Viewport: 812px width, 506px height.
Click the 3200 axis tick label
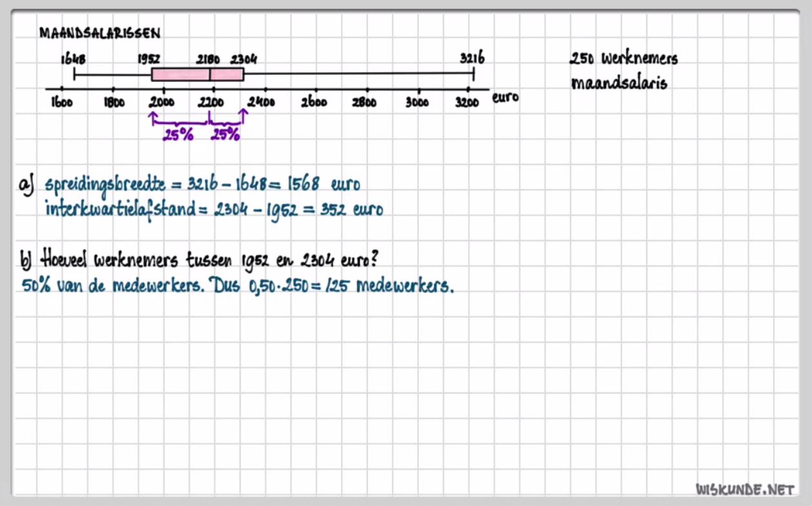467,103
